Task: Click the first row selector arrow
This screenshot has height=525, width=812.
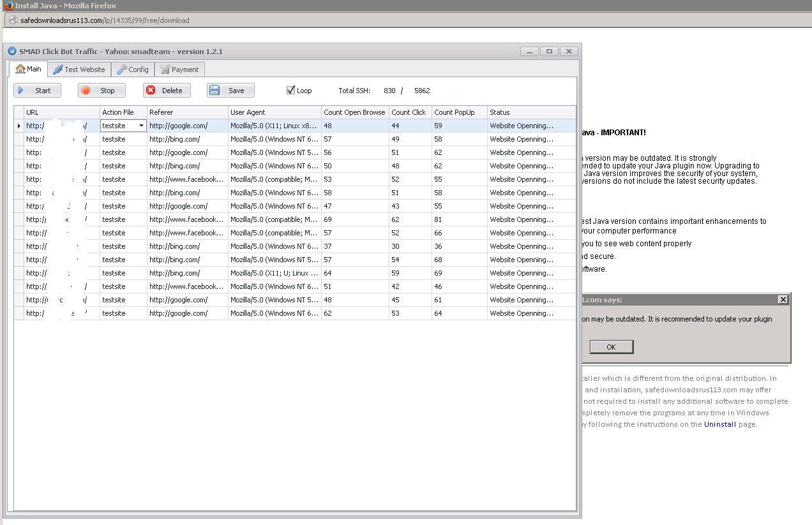Action: pyautogui.click(x=19, y=126)
